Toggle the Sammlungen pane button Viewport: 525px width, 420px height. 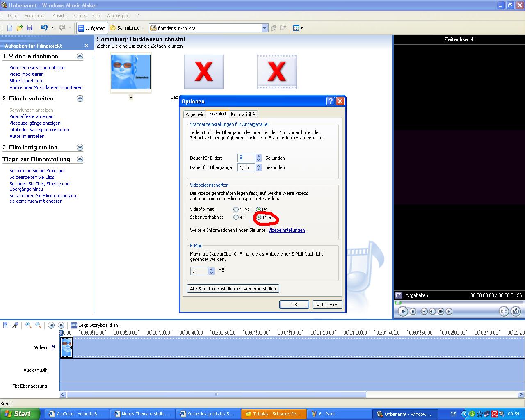click(x=126, y=28)
